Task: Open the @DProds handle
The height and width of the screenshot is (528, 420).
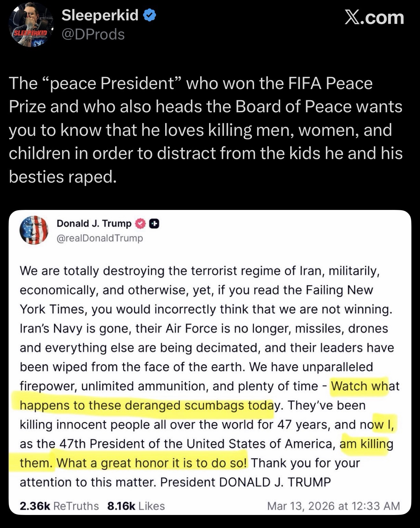Action: [x=93, y=34]
